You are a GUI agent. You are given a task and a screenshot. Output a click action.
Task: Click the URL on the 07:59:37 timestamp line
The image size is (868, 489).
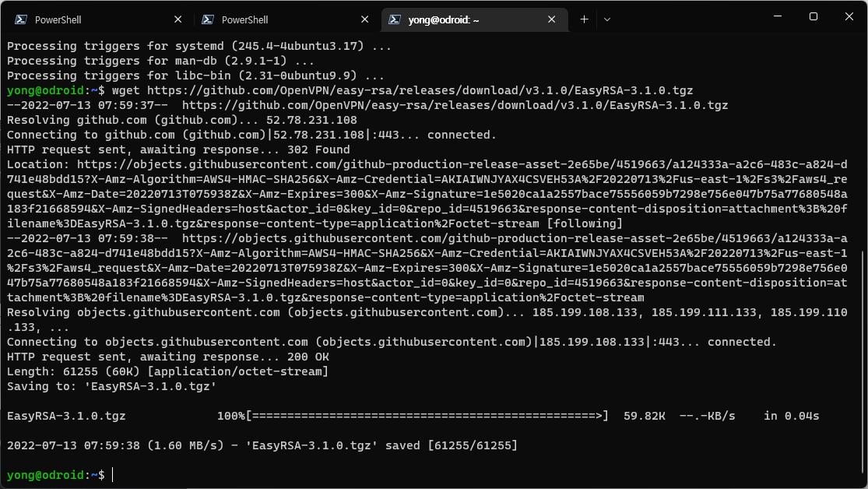tap(455, 105)
